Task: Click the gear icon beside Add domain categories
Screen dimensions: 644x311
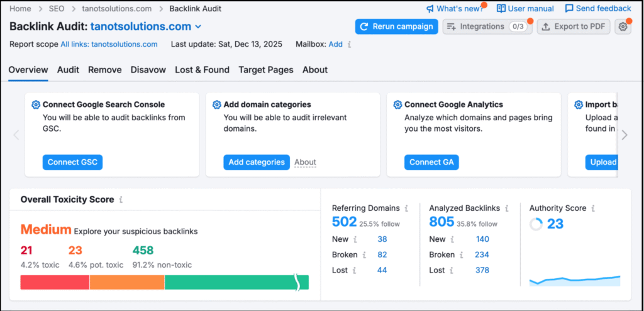Action: coord(217,105)
